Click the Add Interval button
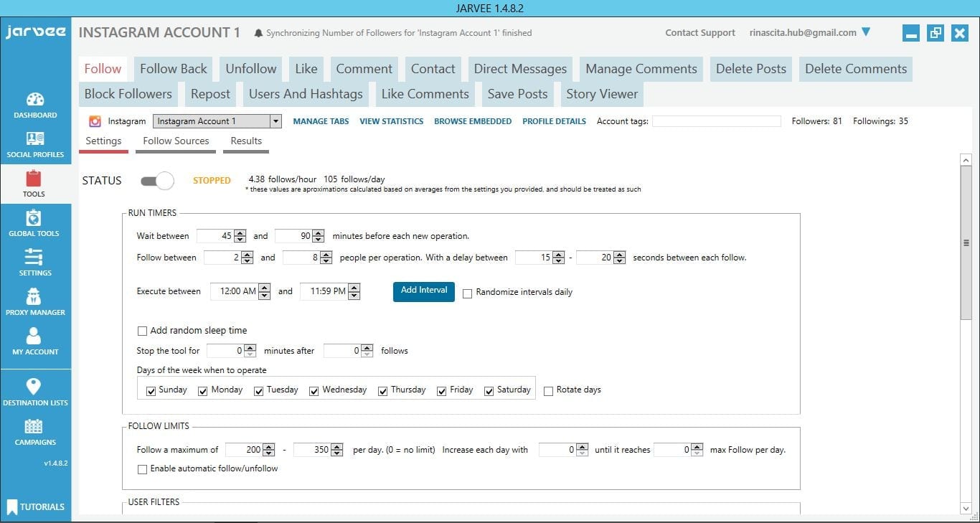The height and width of the screenshot is (523, 980). [424, 291]
